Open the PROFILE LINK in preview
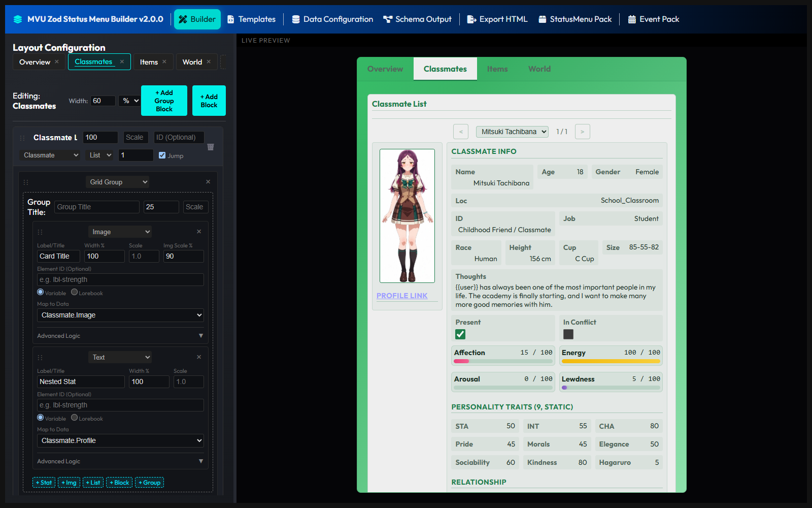 point(402,296)
